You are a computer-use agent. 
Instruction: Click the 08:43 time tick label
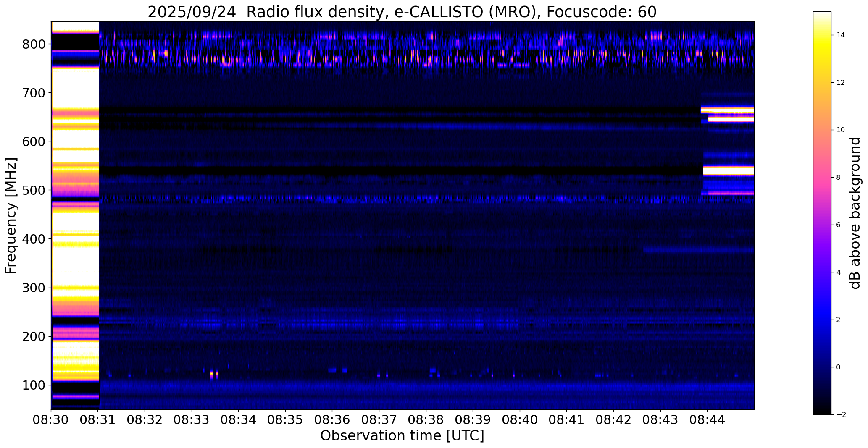(660, 420)
